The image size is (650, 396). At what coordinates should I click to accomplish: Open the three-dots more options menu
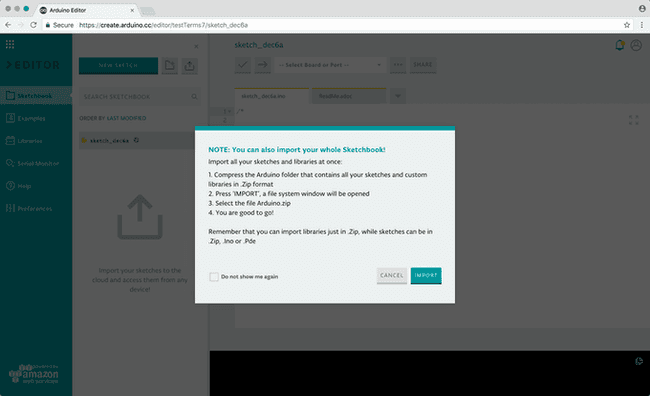point(398,65)
